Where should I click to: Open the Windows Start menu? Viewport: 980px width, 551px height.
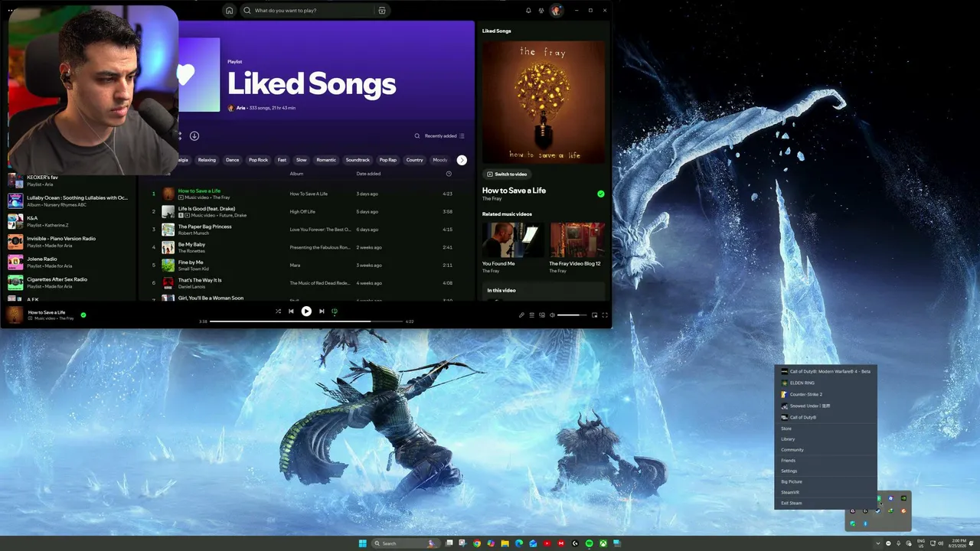click(x=363, y=543)
